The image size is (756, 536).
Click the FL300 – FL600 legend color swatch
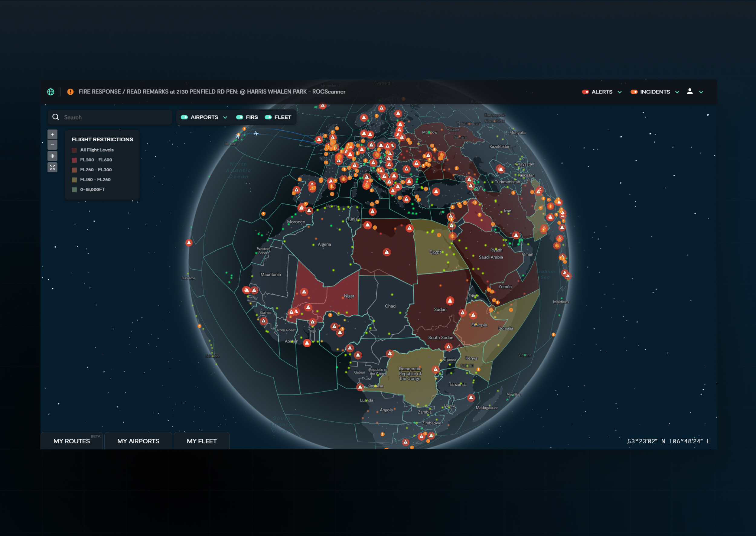74,160
